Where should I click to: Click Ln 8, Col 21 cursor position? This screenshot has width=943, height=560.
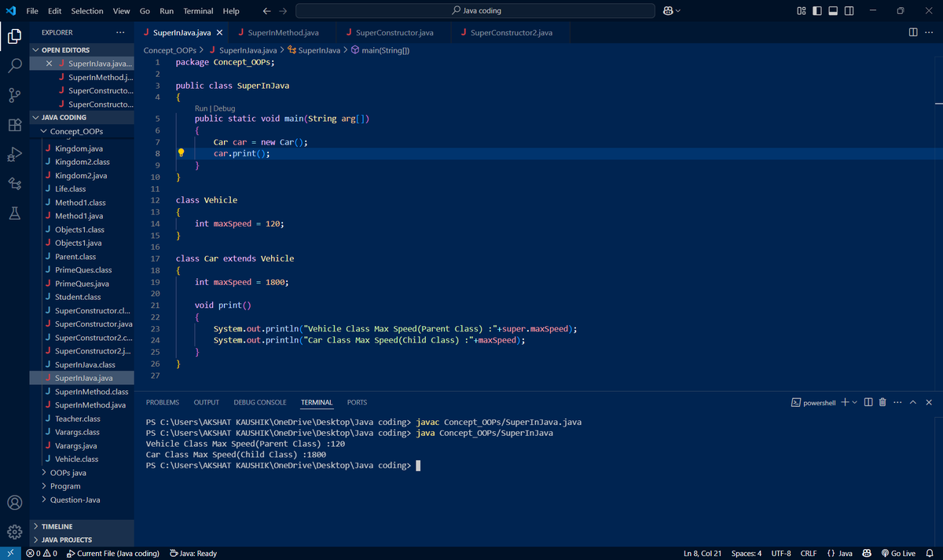pyautogui.click(x=703, y=554)
